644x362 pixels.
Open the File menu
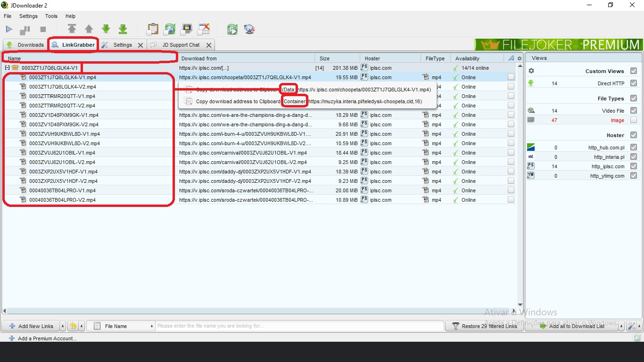pyautogui.click(x=8, y=16)
